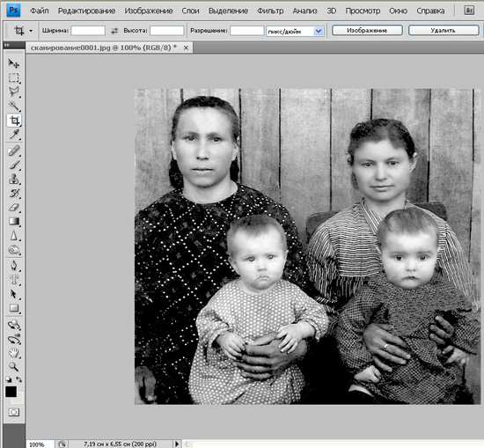Open the Окно menu

pos(398,11)
